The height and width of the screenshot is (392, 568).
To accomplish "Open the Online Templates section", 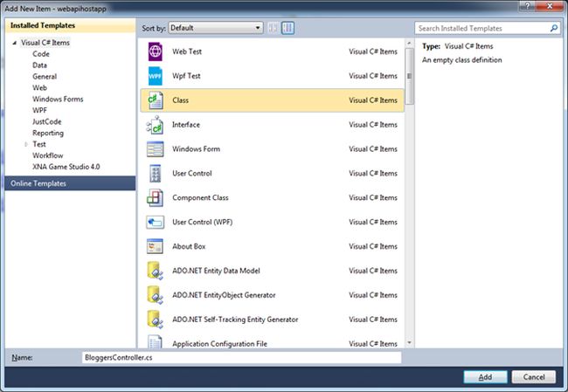I will tap(70, 183).
